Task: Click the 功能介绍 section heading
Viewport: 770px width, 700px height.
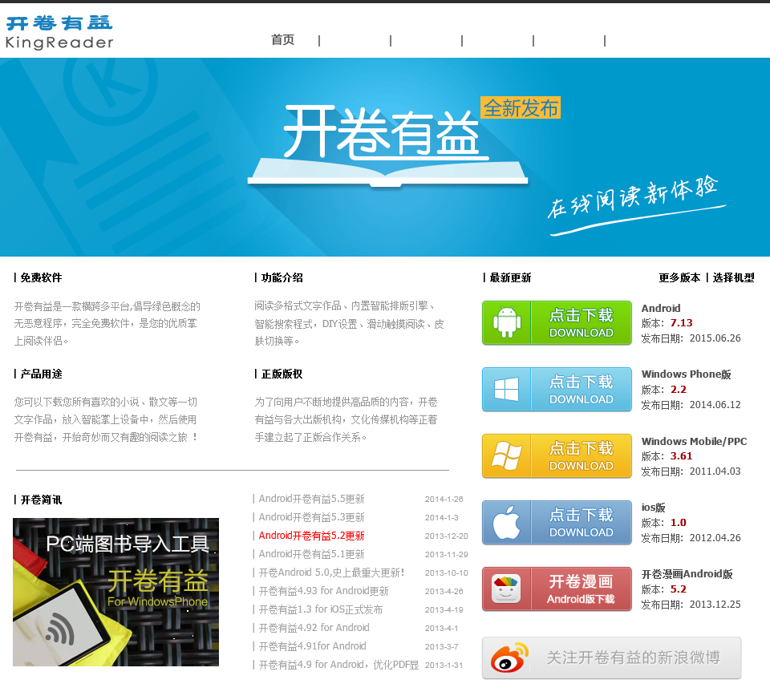Action: 282,278
